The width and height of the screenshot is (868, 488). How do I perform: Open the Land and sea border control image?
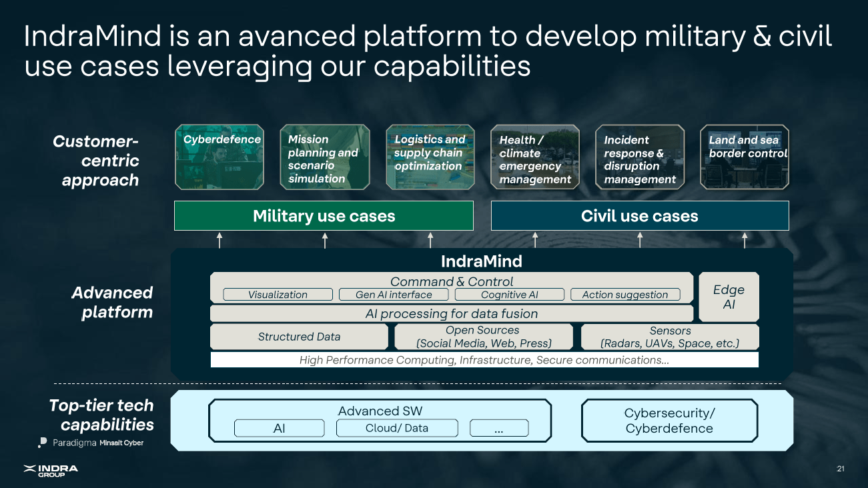(744, 157)
